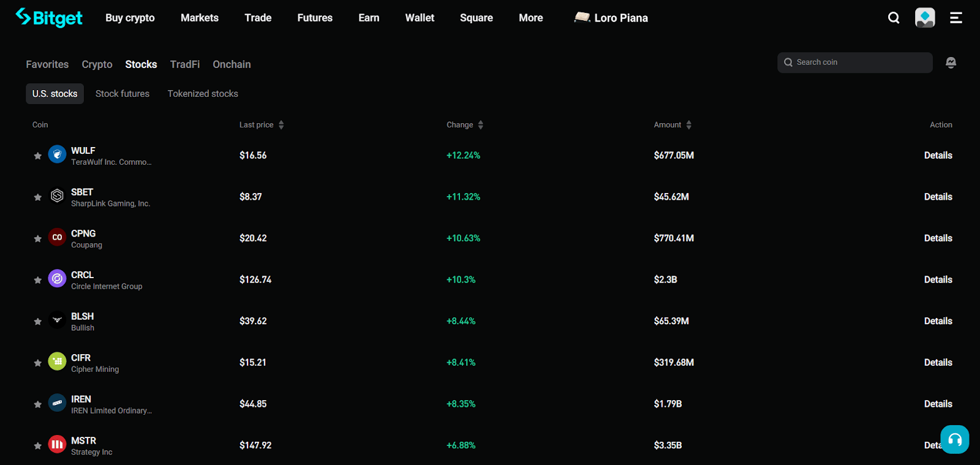
Task: Open the Wallet menu
Action: click(x=420, y=18)
